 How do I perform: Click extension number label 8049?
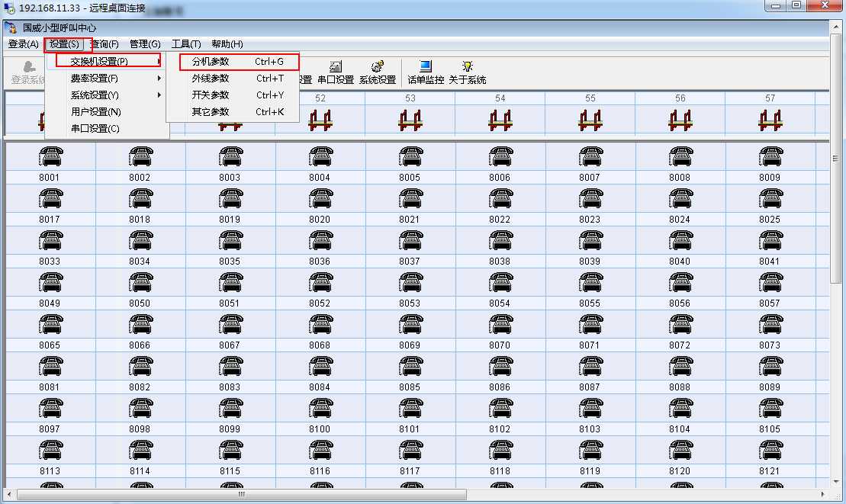(50, 303)
